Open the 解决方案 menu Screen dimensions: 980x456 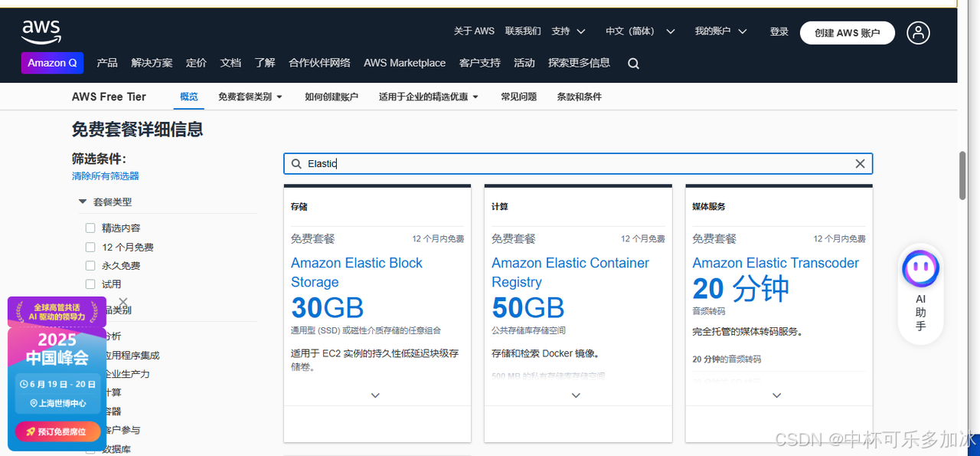(x=152, y=63)
